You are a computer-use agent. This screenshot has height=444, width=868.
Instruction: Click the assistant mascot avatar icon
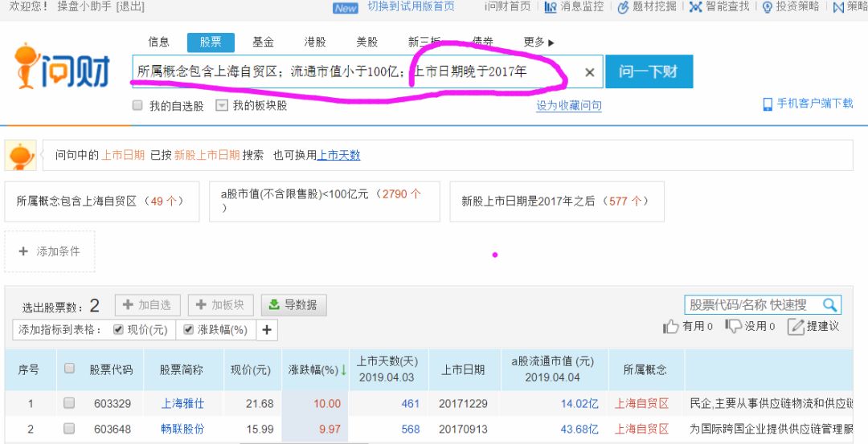[x=20, y=156]
